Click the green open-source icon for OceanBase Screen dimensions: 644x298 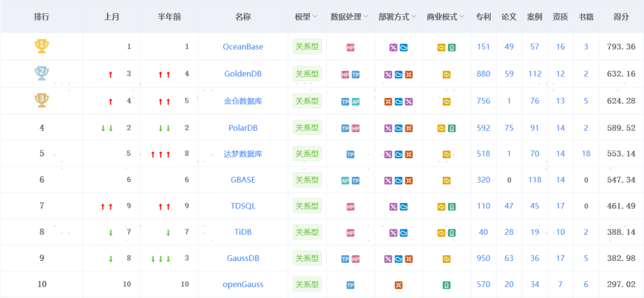452,48
